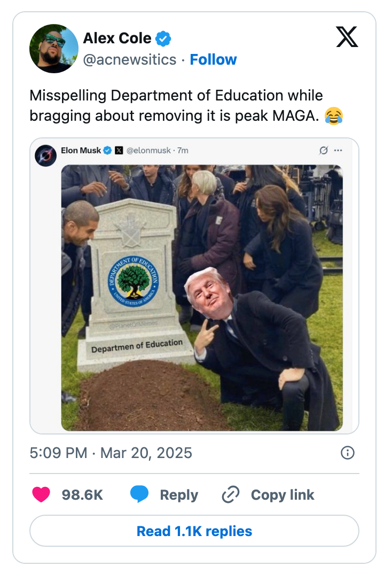This screenshot has width=392, height=574.
Task: Open the tombstone meme image
Action: [x=202, y=297]
